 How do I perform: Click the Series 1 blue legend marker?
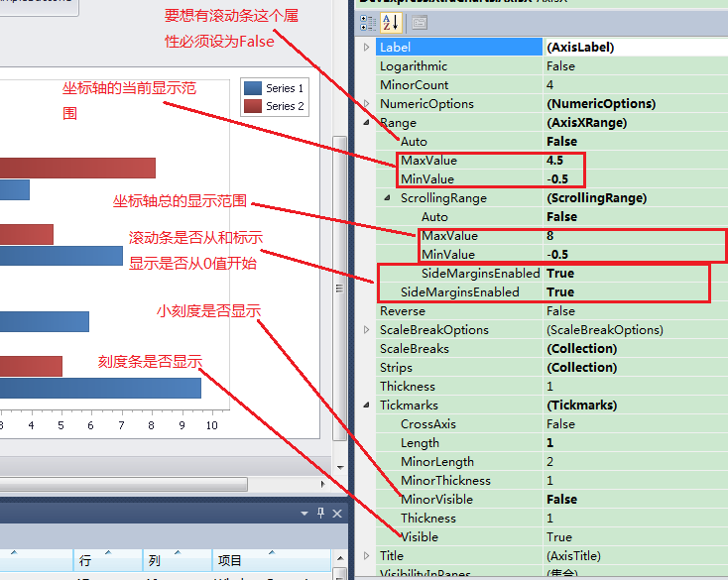click(x=253, y=88)
